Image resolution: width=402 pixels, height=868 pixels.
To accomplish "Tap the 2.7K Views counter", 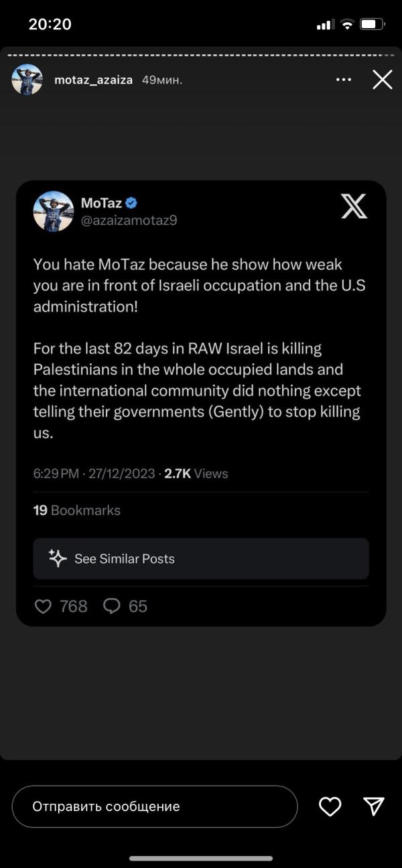I will tap(196, 473).
